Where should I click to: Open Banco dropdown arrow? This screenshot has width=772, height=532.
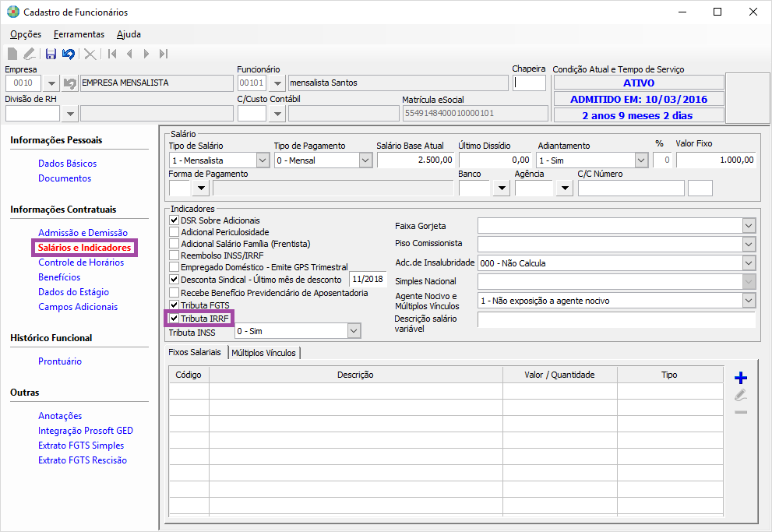pyautogui.click(x=501, y=188)
